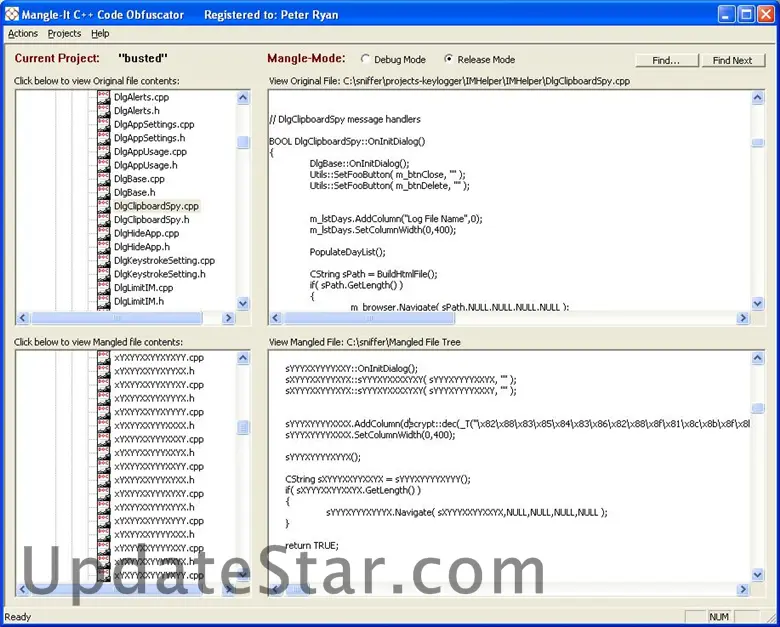
Task: Click the DlgLimitIM.cpp file icon
Action: (x=103, y=288)
